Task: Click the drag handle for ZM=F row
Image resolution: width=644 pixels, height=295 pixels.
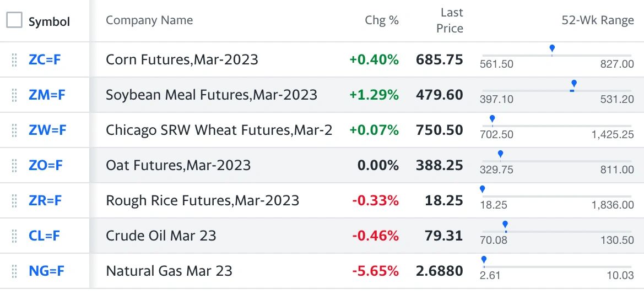Action: tap(14, 95)
